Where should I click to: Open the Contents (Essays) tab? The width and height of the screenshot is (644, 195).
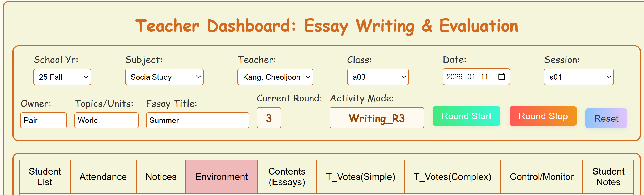point(287,177)
